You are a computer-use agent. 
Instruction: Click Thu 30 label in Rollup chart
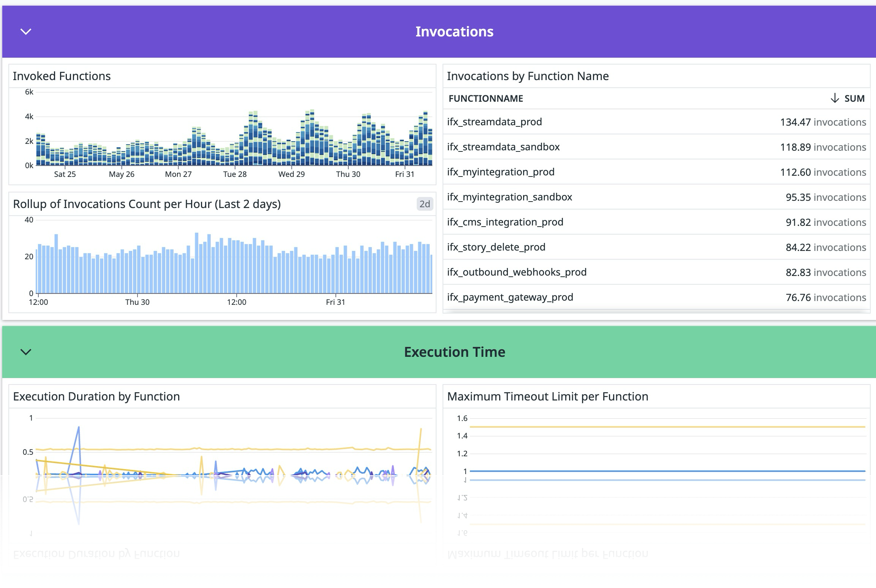point(138,302)
